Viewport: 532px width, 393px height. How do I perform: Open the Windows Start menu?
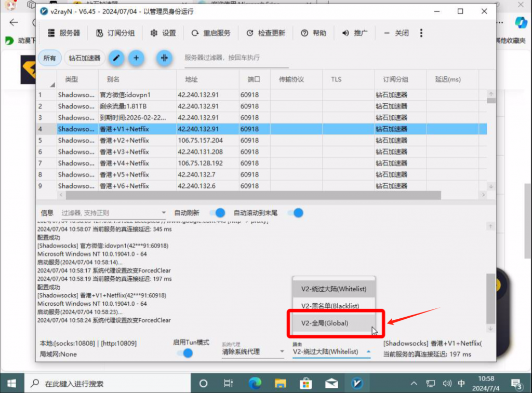coord(12,384)
